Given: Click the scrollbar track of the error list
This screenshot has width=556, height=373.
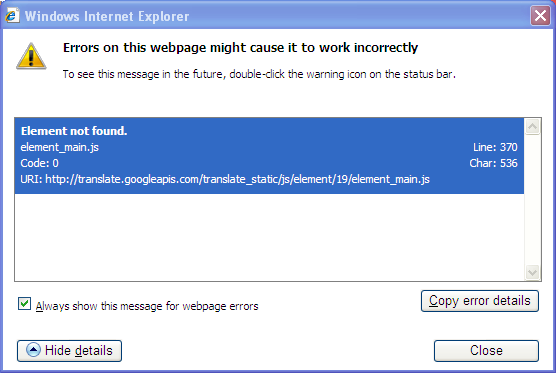Looking at the screenshot, I should 532,200.
